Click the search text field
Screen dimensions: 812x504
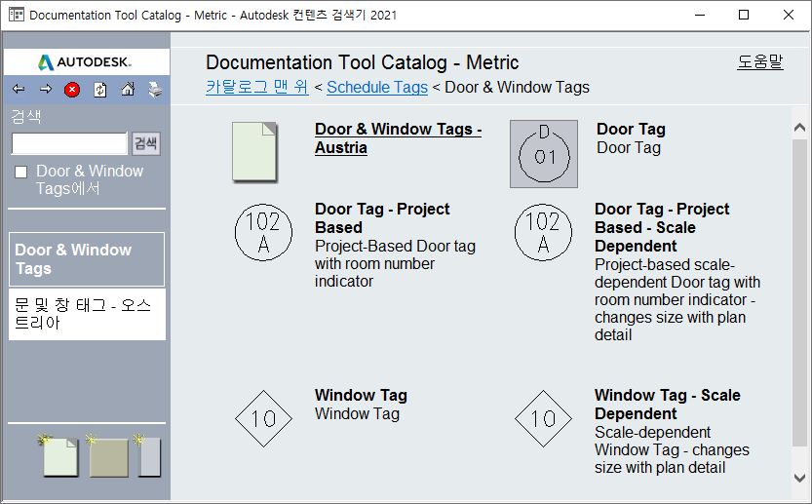click(x=69, y=143)
